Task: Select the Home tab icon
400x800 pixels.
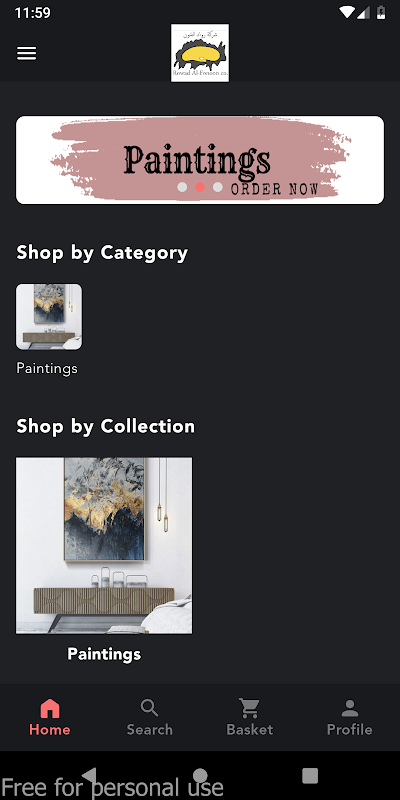Action: click(x=49, y=709)
